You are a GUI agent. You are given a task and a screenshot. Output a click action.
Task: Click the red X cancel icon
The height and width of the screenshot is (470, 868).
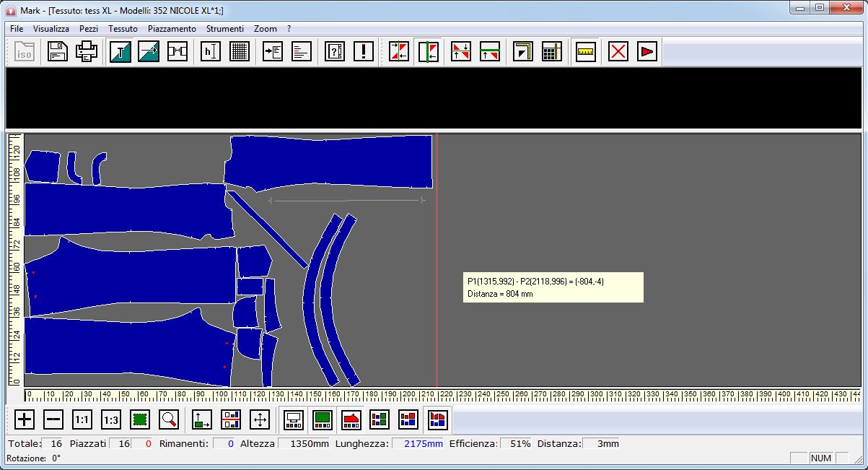pyautogui.click(x=618, y=52)
